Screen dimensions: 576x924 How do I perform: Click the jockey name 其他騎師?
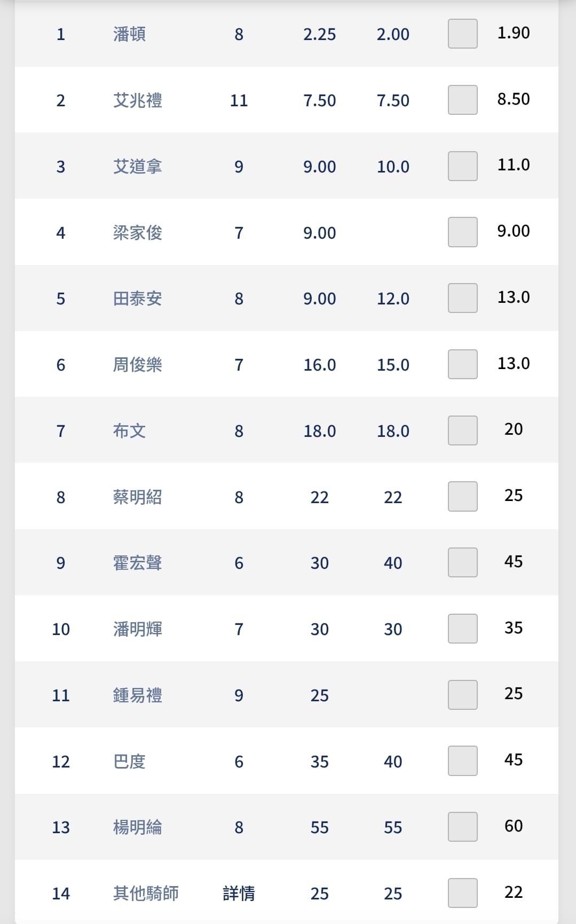(146, 894)
